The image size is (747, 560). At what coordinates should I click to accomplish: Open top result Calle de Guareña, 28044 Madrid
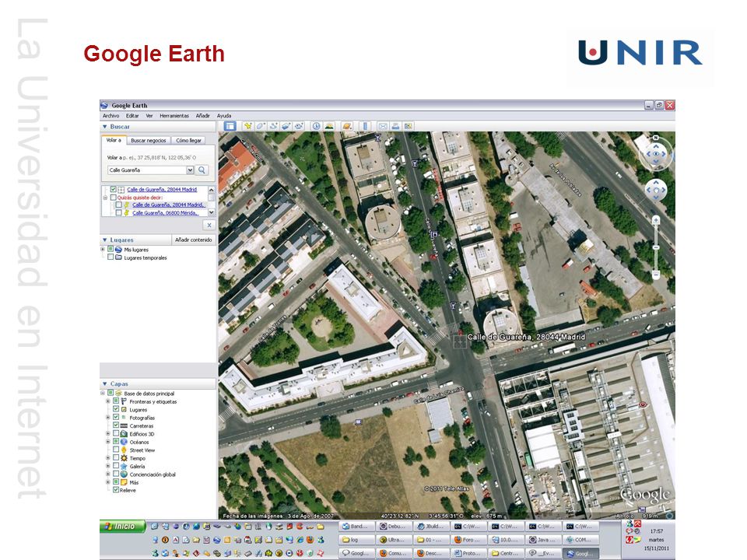pyautogui.click(x=162, y=190)
